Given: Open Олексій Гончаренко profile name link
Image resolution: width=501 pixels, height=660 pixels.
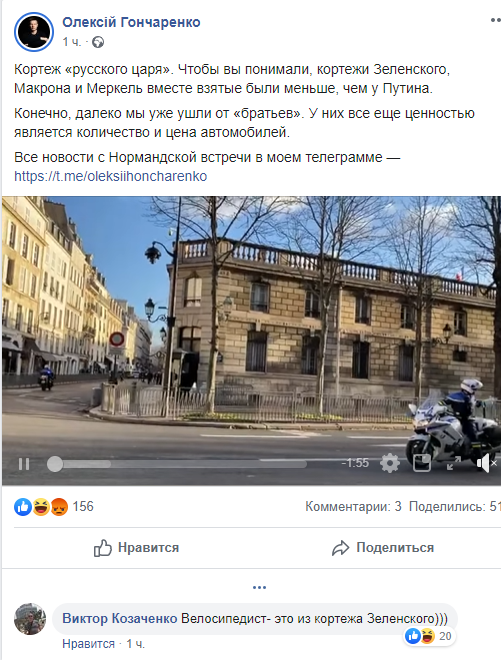Looking at the screenshot, I should (x=131, y=22).
